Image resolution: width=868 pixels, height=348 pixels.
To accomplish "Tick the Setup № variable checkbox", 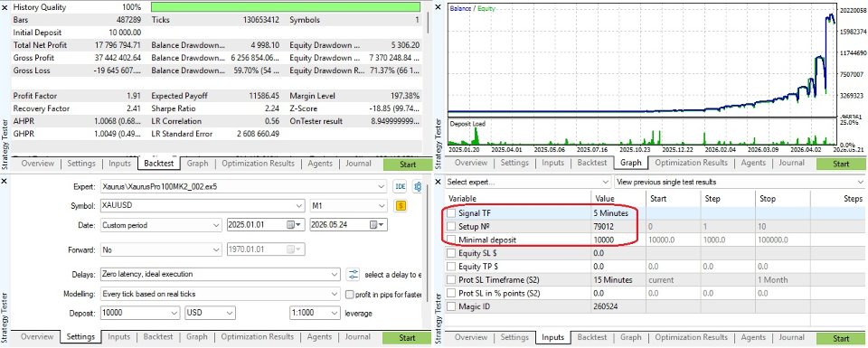I will (x=452, y=226).
